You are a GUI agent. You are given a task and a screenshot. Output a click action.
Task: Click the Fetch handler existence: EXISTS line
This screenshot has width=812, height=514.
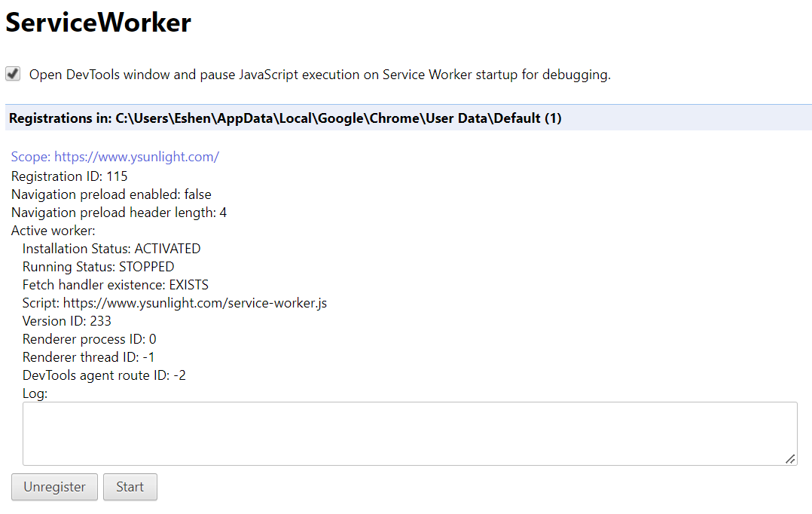click(115, 285)
